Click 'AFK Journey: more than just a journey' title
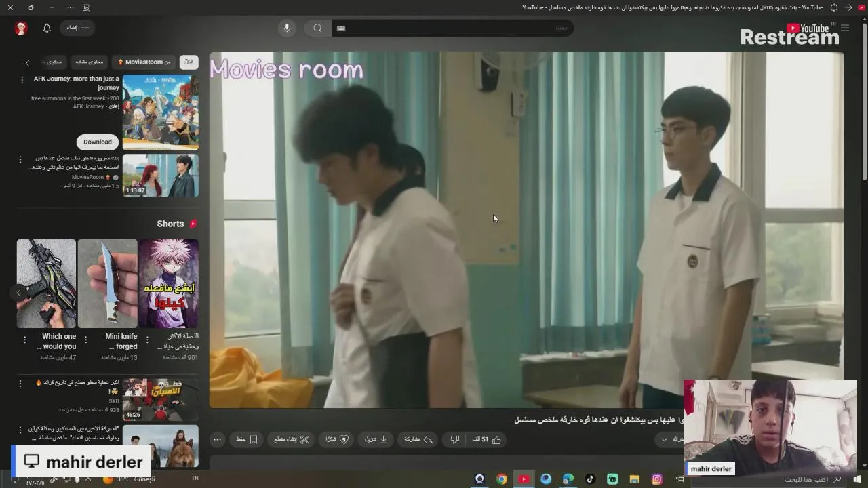The image size is (868, 488). (x=77, y=83)
